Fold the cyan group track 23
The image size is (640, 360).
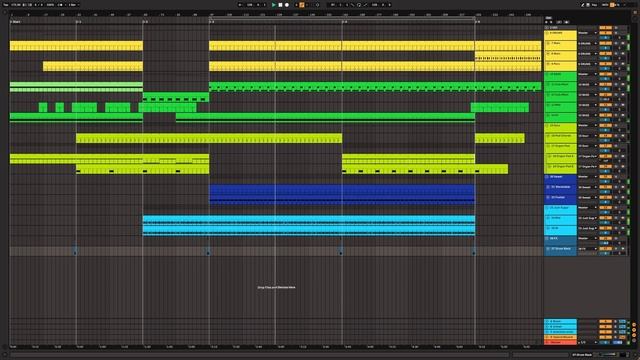tap(547, 207)
